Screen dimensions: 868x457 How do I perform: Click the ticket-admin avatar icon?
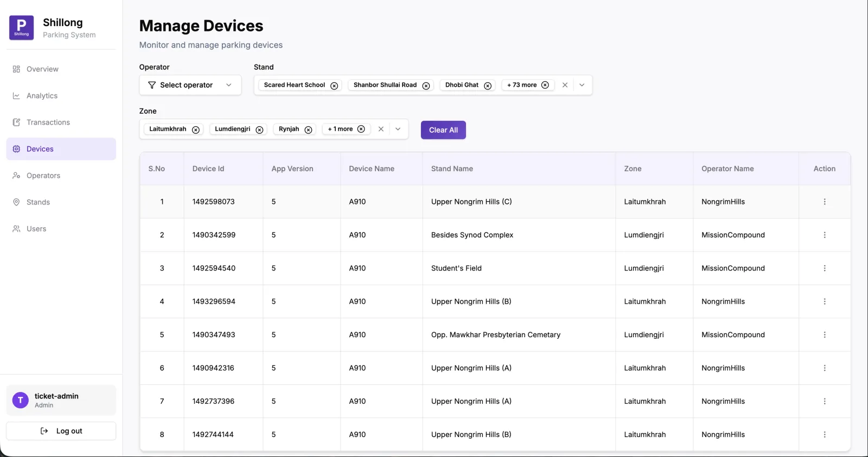coord(21,400)
